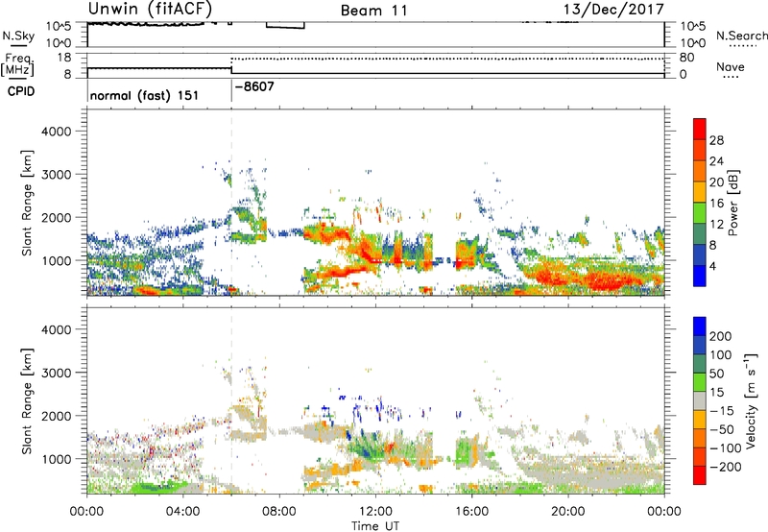Click the 'CPID' label
The image size is (768, 532).
pos(21,91)
